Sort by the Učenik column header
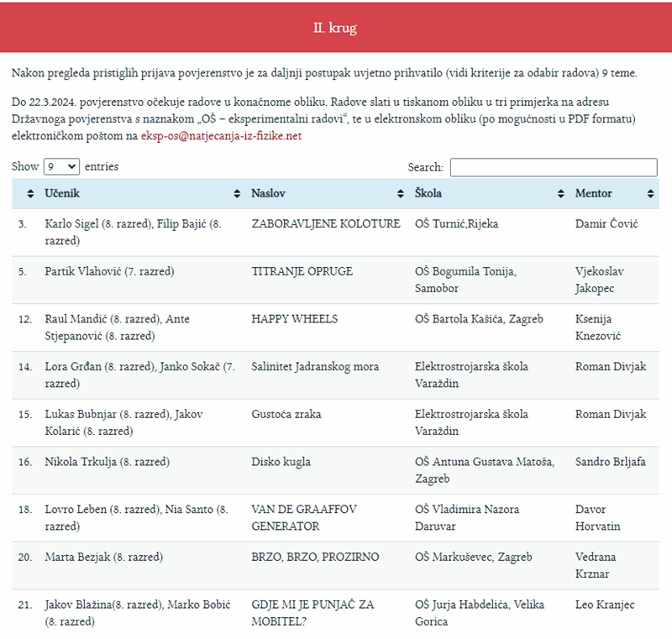Image resolution: width=672 pixels, height=639 pixels. [x=141, y=194]
